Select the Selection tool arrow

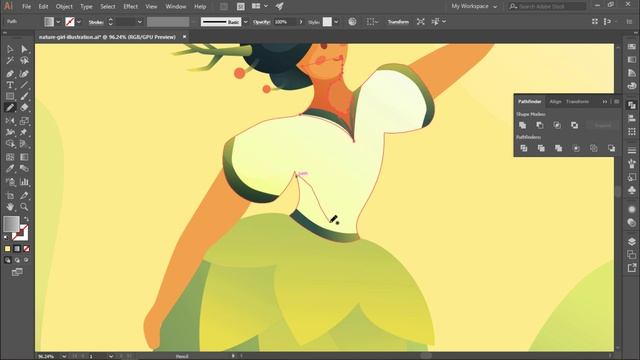(10, 49)
